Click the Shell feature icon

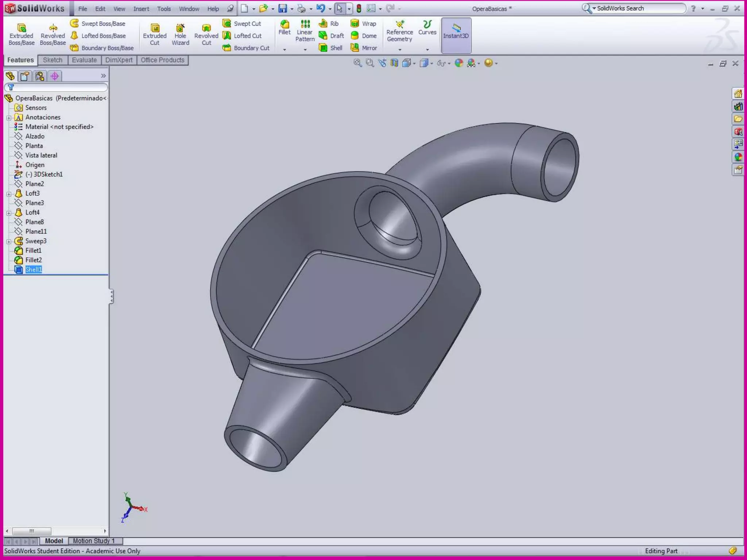pyautogui.click(x=331, y=48)
